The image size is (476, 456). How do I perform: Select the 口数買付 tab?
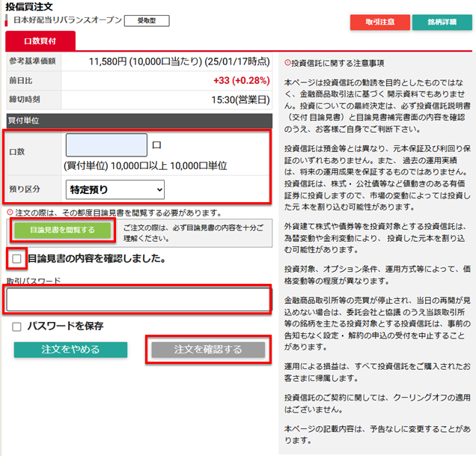tap(40, 41)
